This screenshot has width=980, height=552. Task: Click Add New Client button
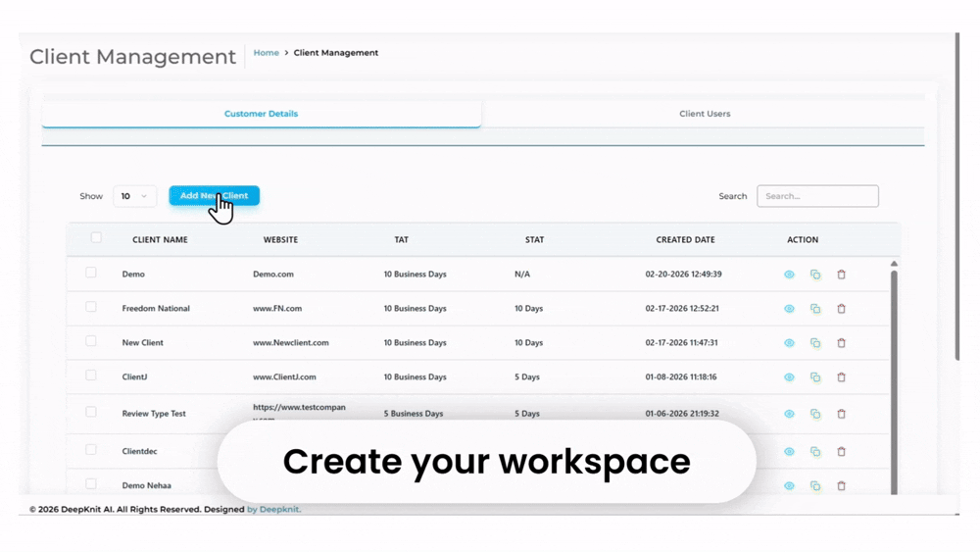pyautogui.click(x=215, y=196)
